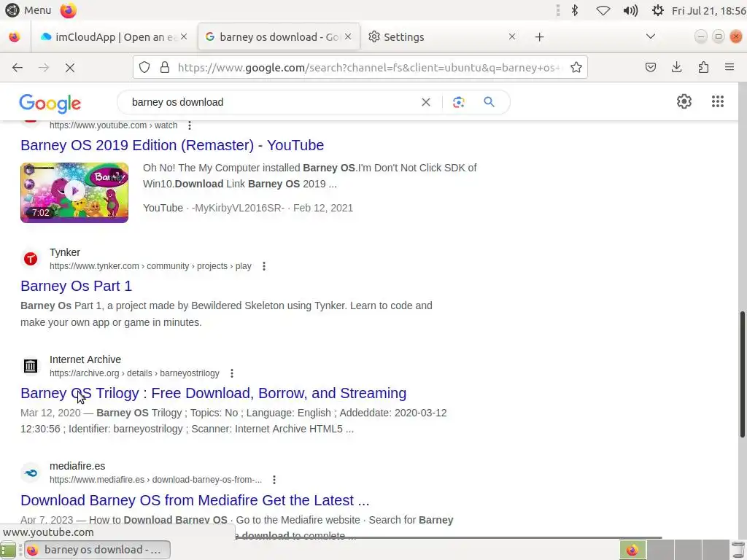Screen dimensions: 747x560
Task: Open the Bluetooth indicator
Action: pos(575,10)
